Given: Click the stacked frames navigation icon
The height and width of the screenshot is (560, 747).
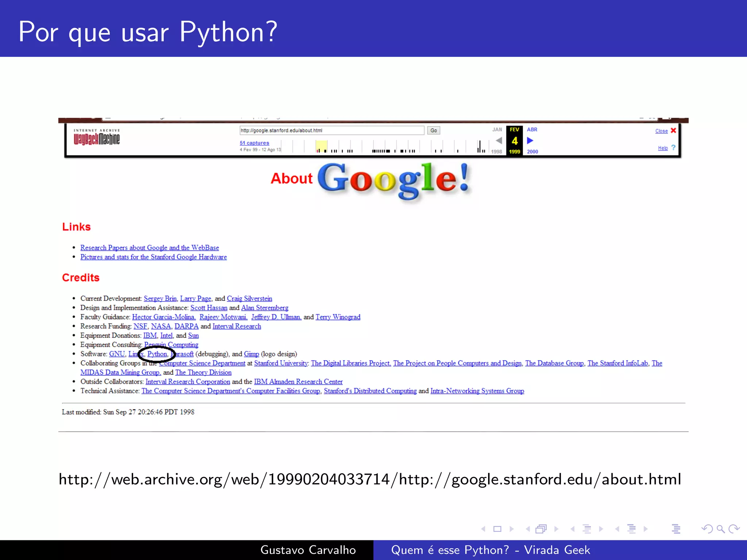Looking at the screenshot, I should pyautogui.click(x=541, y=529).
